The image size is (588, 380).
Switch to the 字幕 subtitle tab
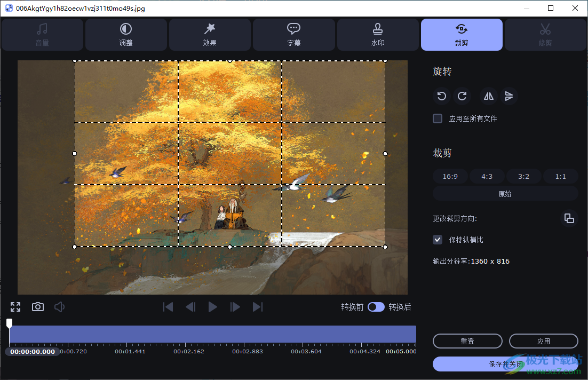(293, 35)
